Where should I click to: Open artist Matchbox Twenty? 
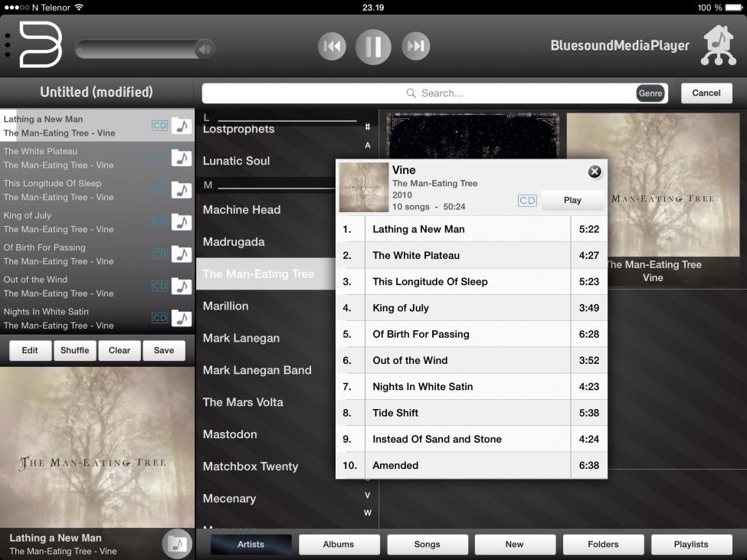coord(250,467)
